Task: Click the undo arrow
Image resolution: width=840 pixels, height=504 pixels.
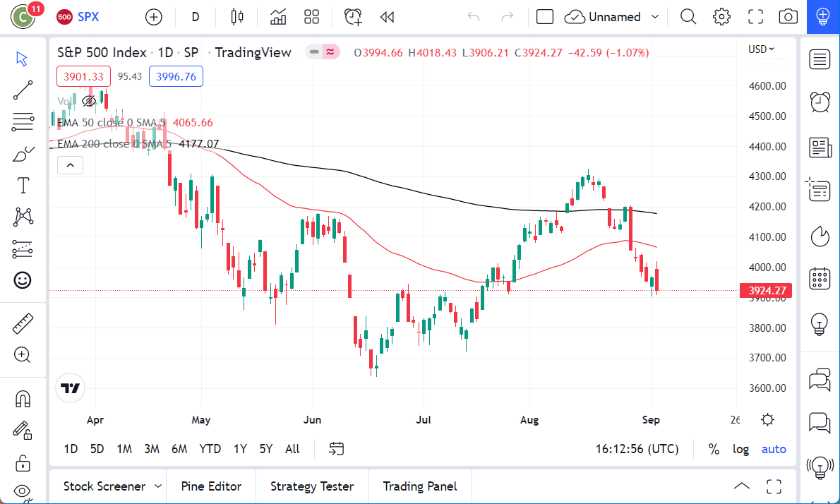Action: [x=472, y=16]
